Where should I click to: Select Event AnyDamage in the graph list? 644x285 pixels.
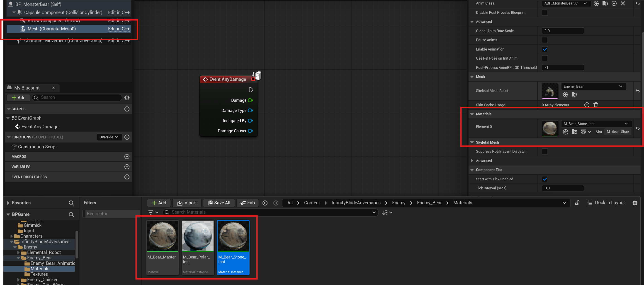40,127
